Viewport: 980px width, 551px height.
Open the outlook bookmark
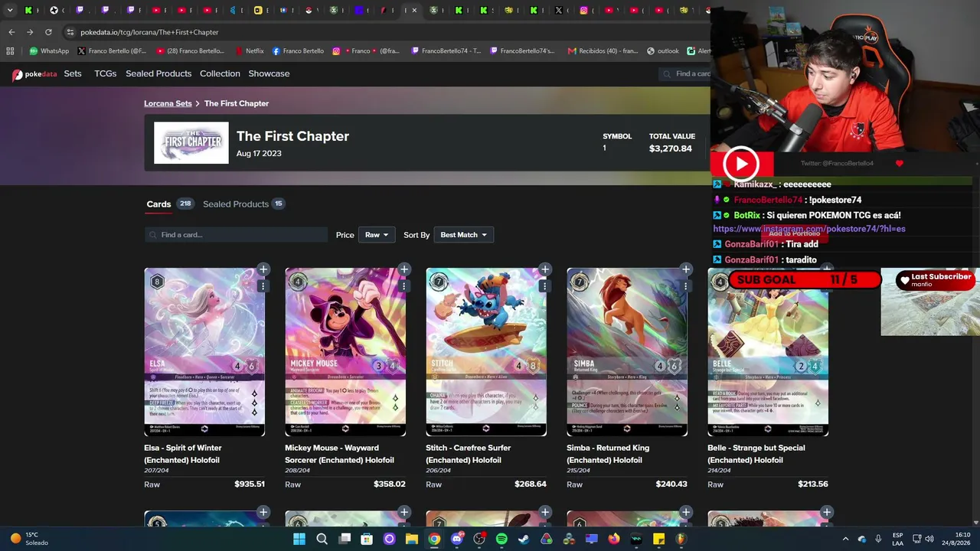663,51
